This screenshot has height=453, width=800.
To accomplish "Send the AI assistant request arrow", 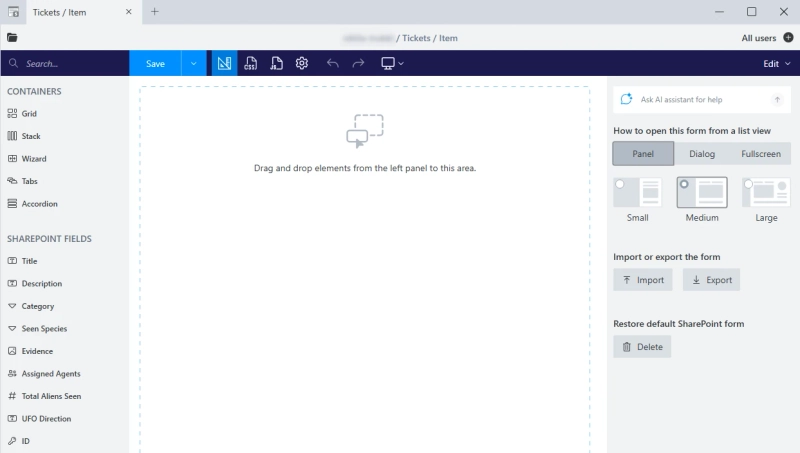I will 778,99.
